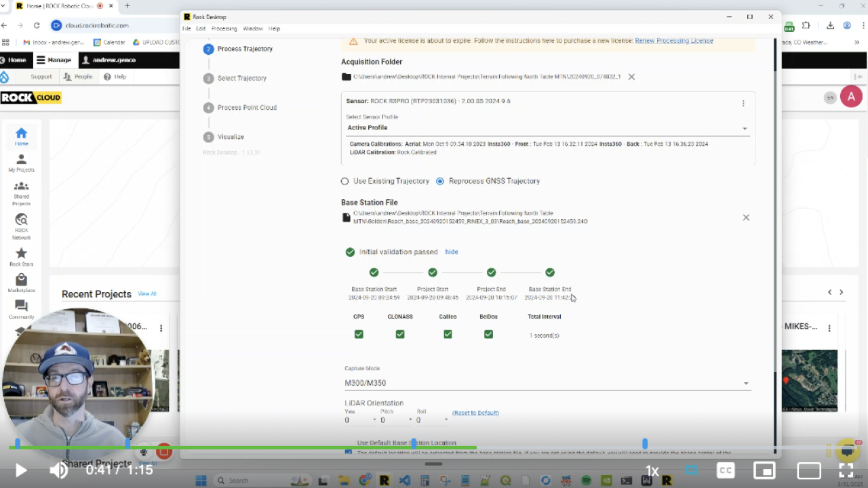Disable the BeiDou constellation checkbox
Image resolution: width=868 pixels, height=488 pixels.
488,333
